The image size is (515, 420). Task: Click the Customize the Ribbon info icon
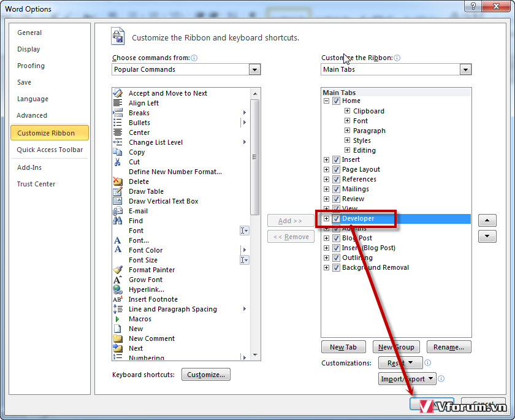coord(397,58)
